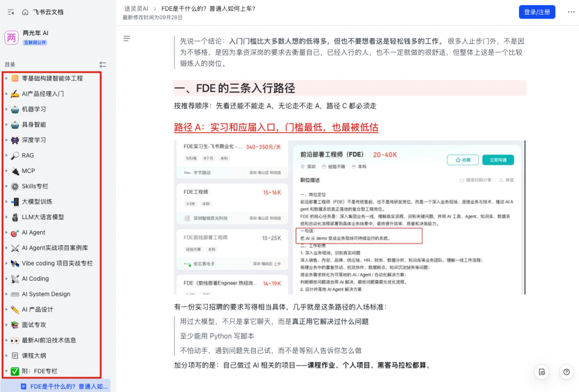Click the help question mark icon
This screenshot has width=579, height=392.
(x=566, y=372)
